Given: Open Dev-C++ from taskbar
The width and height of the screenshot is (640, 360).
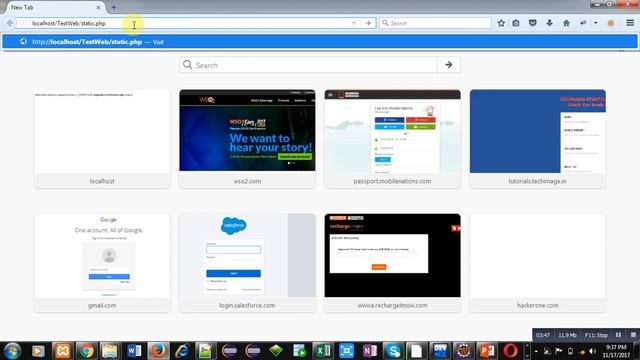Looking at the screenshot, I should tap(440, 351).
